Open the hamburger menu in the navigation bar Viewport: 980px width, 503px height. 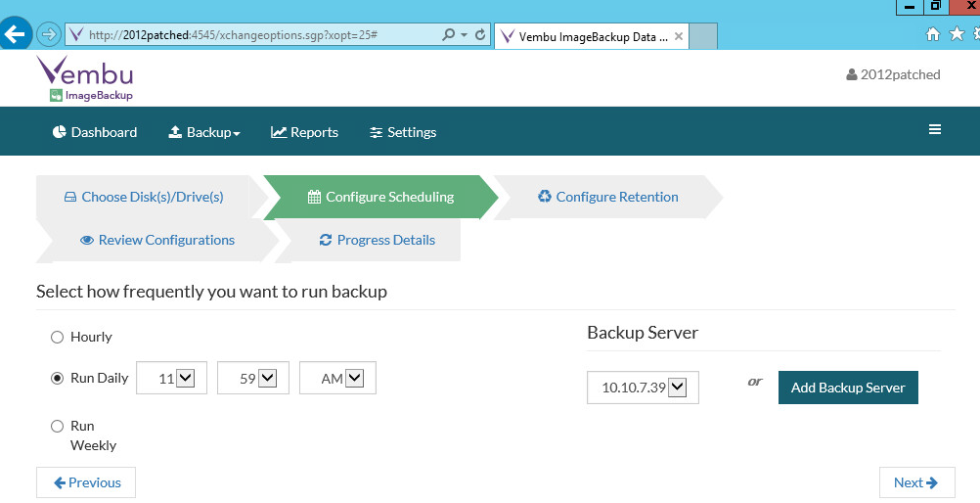935,129
